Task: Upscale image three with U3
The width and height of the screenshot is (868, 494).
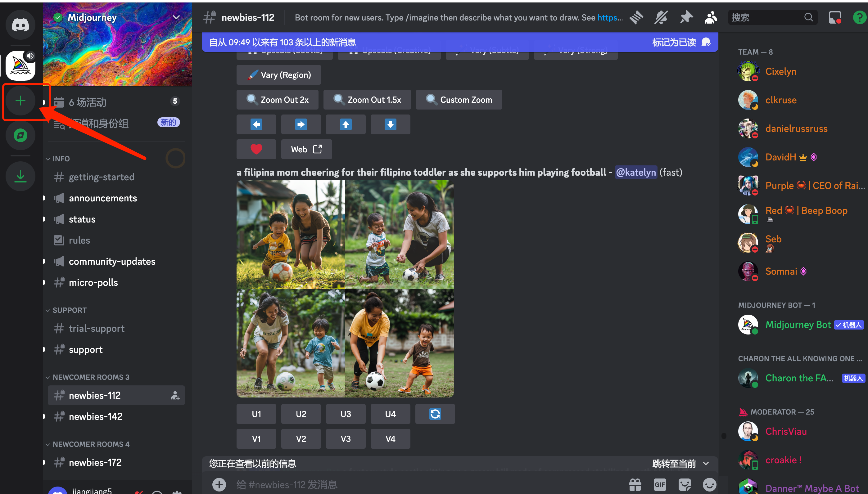Action: tap(346, 414)
